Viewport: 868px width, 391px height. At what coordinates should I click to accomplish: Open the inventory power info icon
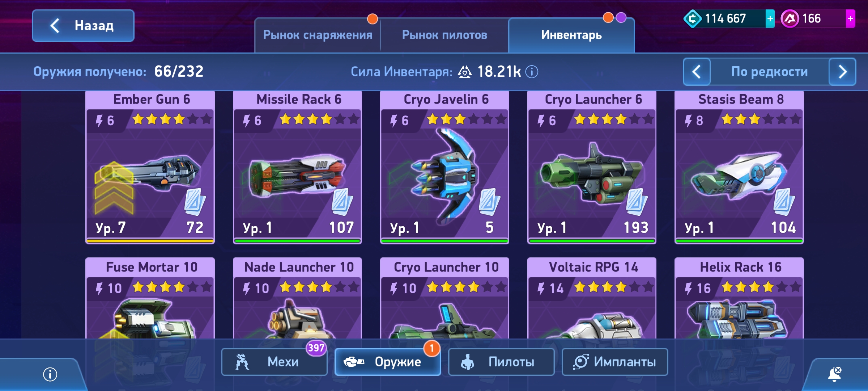click(532, 72)
